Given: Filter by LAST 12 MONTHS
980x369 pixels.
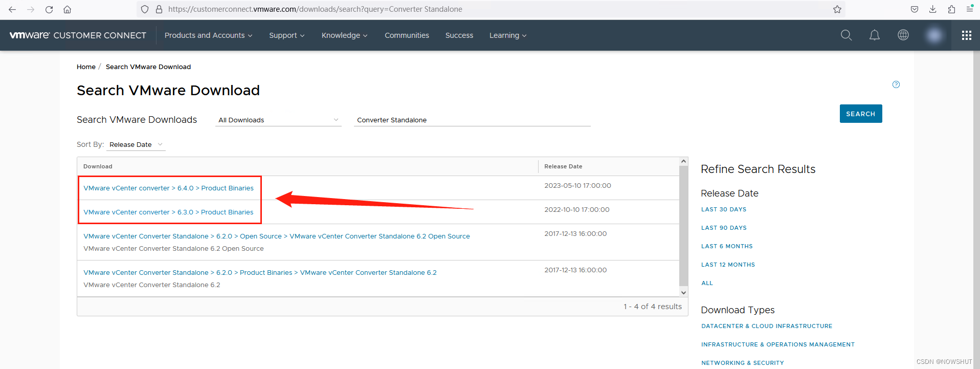Looking at the screenshot, I should (x=728, y=265).
